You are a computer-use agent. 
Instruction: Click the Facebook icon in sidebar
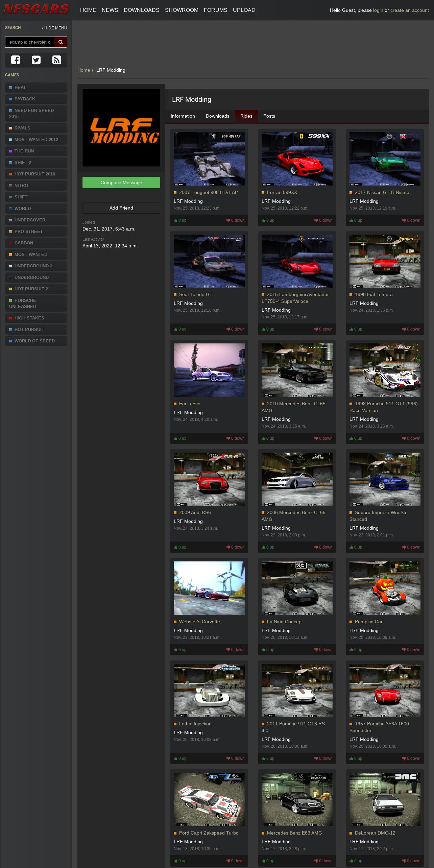click(16, 60)
